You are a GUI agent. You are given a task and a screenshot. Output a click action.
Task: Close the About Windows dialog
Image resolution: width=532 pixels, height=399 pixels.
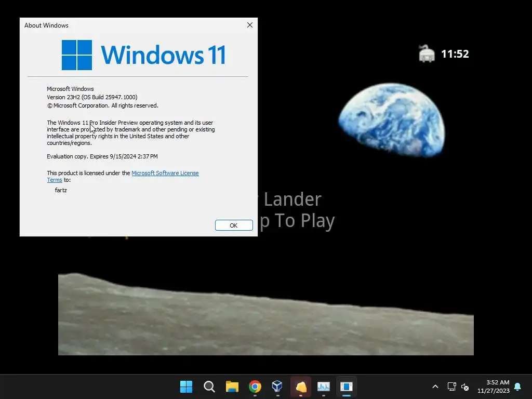pos(250,25)
